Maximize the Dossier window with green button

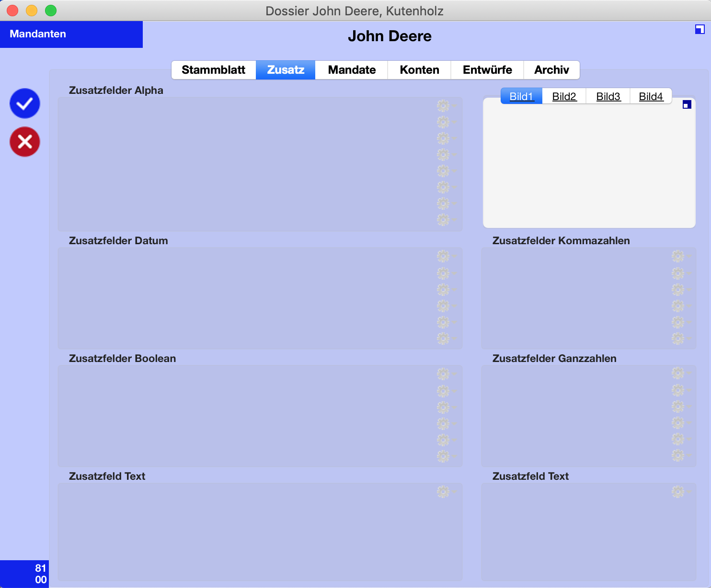pyautogui.click(x=51, y=11)
